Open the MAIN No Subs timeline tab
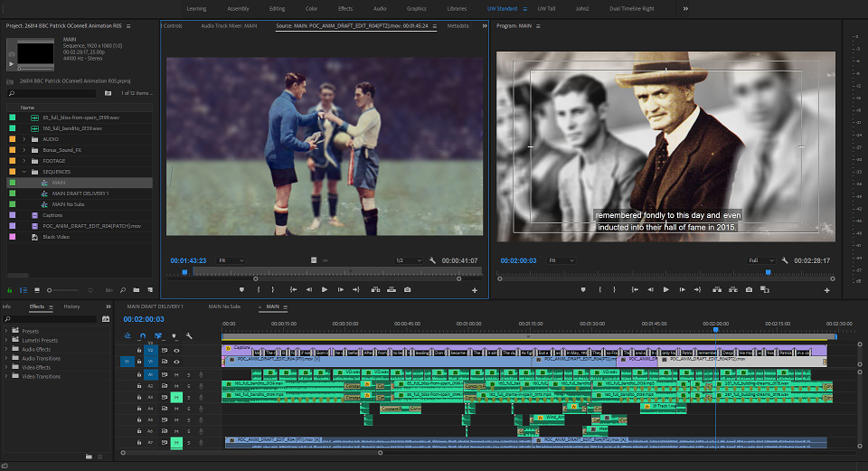The image size is (868, 471). 224,306
